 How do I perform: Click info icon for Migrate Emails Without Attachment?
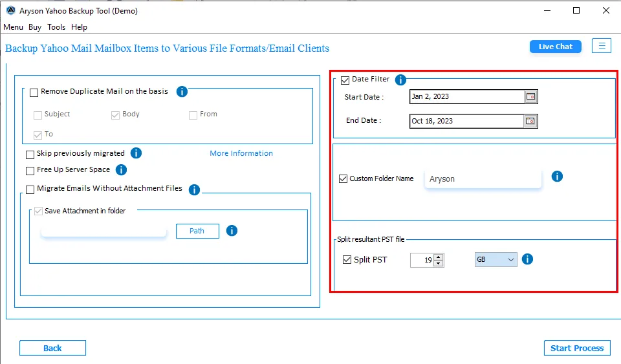coord(194,190)
